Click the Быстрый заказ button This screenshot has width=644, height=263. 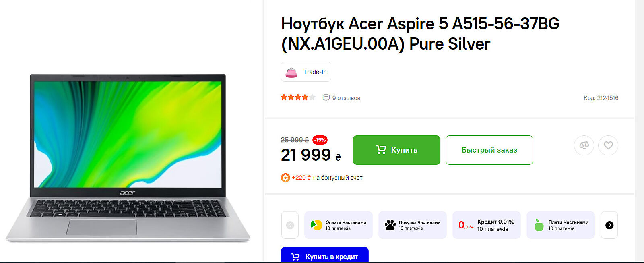(489, 150)
